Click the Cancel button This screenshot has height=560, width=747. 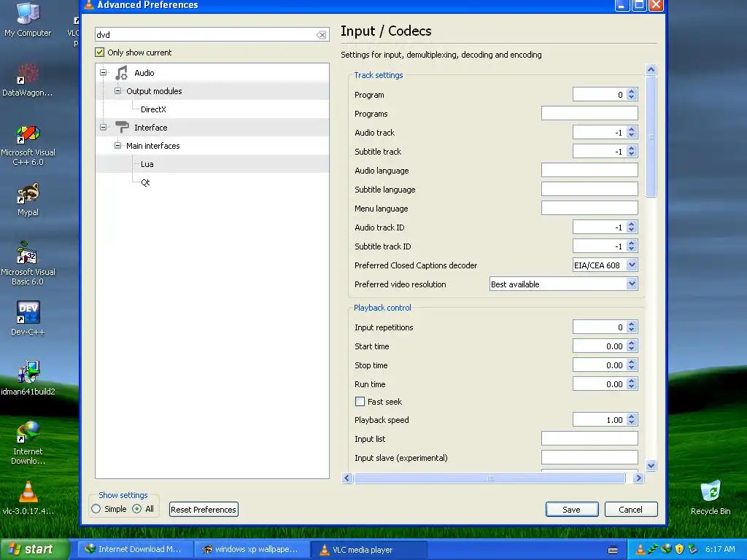[631, 510]
